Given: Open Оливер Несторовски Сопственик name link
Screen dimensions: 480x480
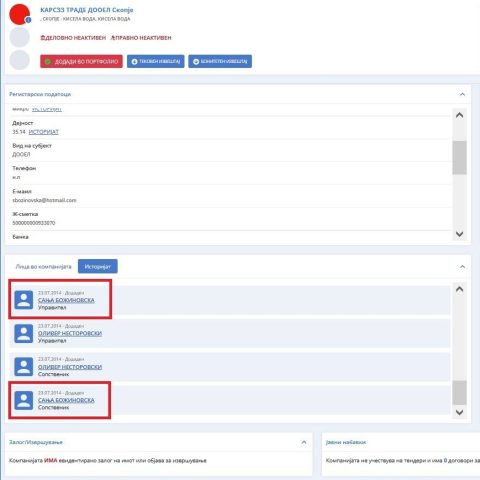Looking at the screenshot, I should (70, 367).
